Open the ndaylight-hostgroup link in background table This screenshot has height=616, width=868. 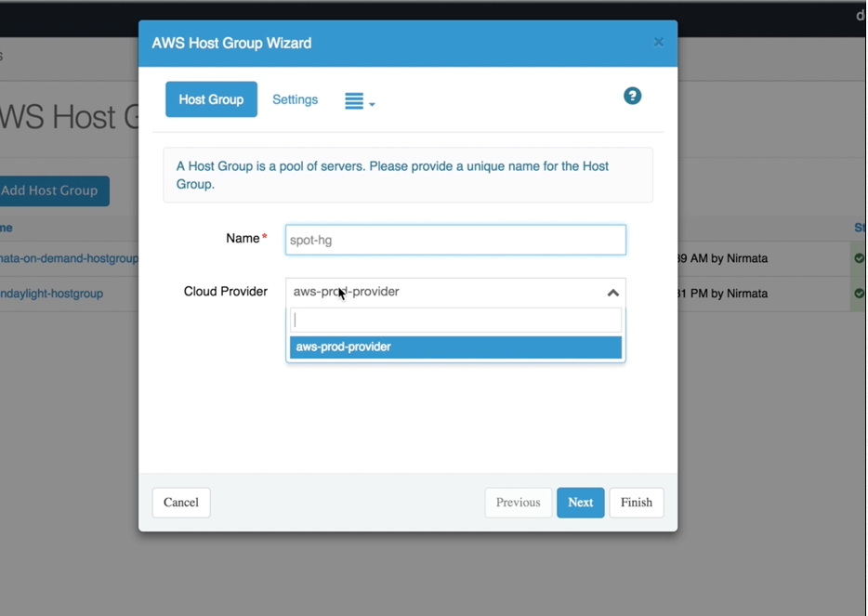[51, 294]
